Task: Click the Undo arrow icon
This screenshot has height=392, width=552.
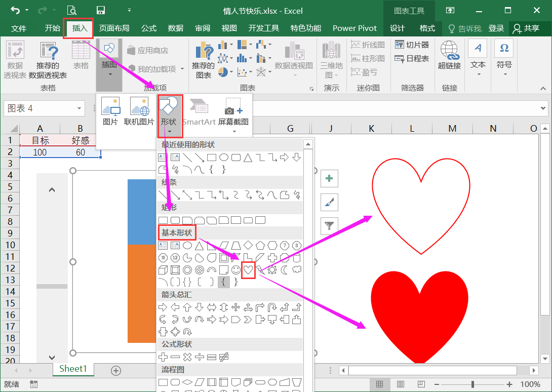Action: point(15,10)
